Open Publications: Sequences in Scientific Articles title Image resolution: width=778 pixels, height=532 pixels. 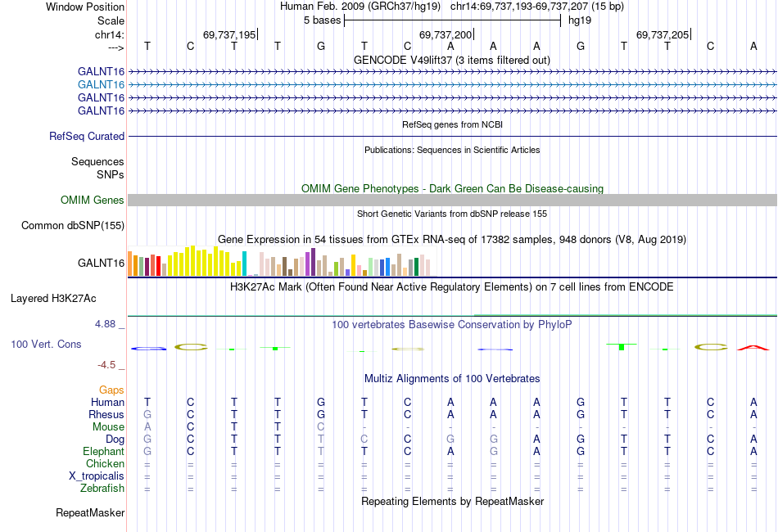pyautogui.click(x=452, y=150)
